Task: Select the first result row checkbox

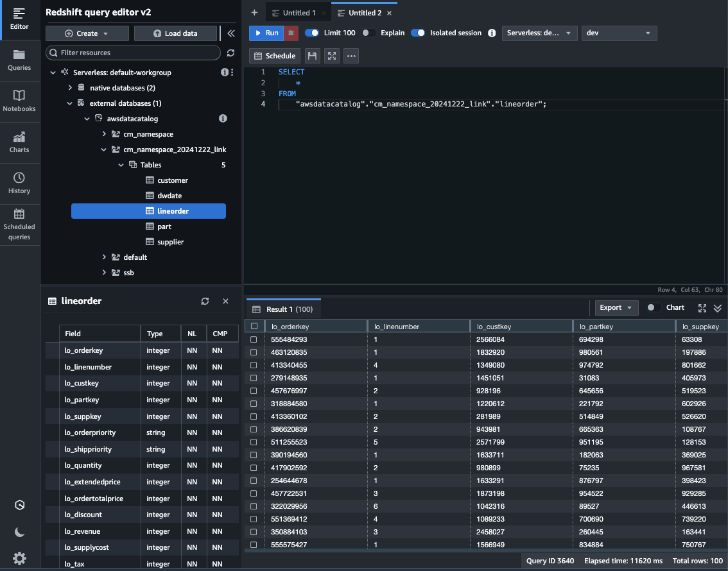Action: click(254, 339)
